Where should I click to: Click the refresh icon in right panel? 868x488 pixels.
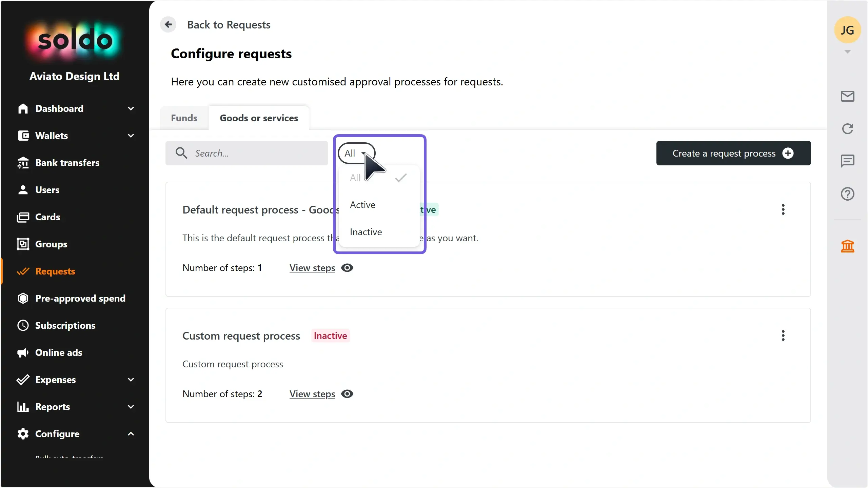coord(847,129)
